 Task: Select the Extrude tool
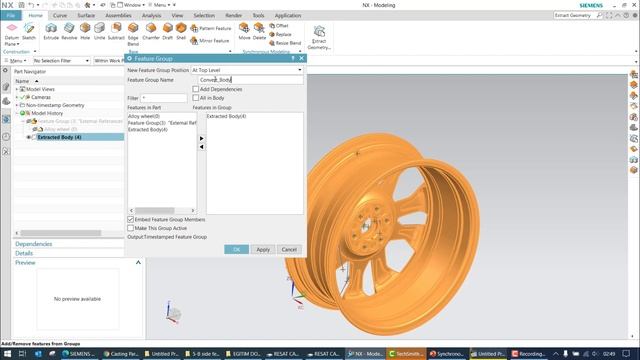(51, 32)
